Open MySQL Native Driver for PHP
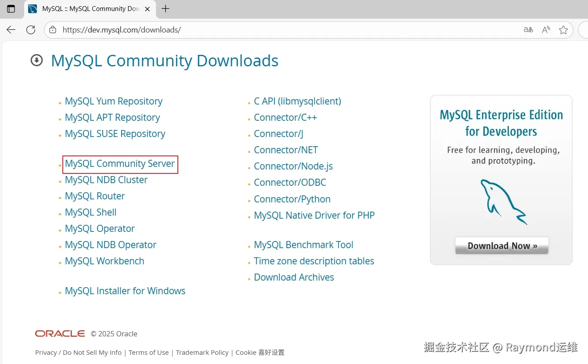Image resolution: width=588 pixels, height=364 pixels. click(314, 215)
